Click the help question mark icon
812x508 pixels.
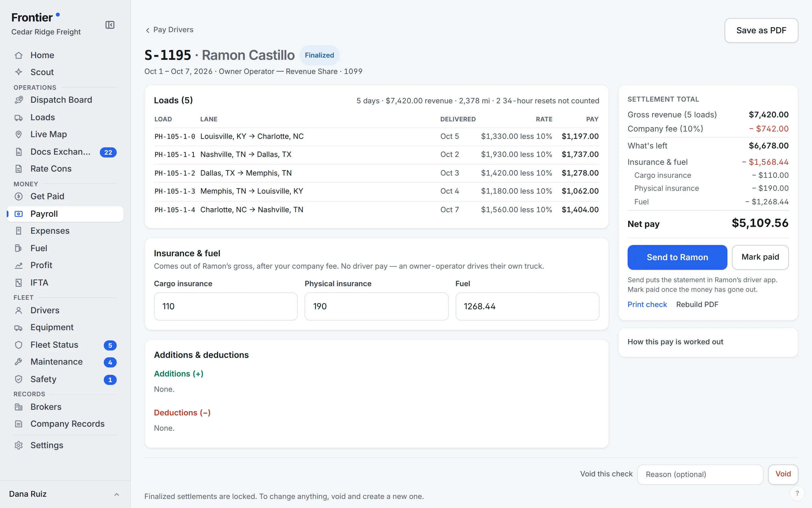point(797,493)
